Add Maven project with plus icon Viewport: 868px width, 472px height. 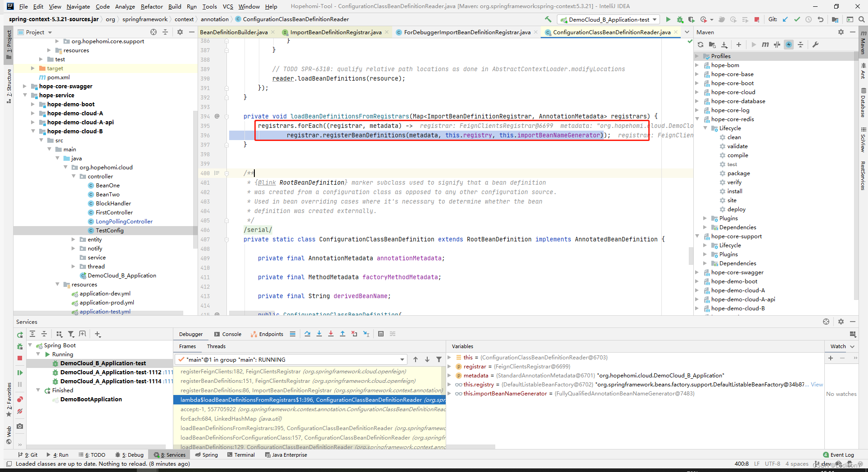tap(739, 45)
